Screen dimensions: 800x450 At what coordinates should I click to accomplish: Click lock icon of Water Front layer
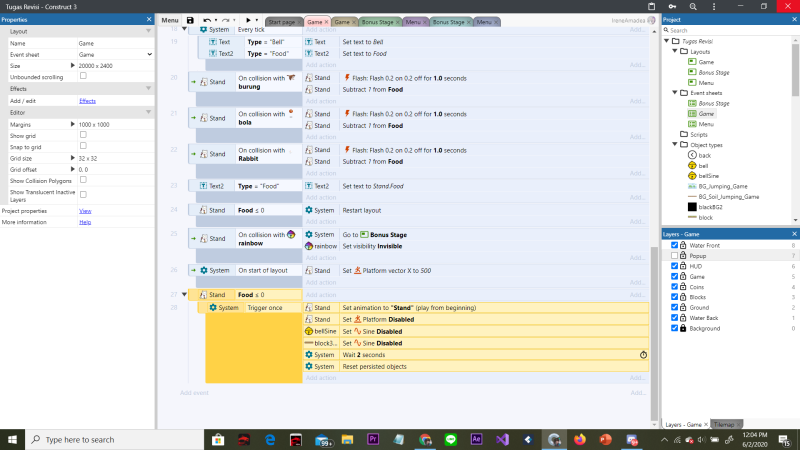coord(683,245)
